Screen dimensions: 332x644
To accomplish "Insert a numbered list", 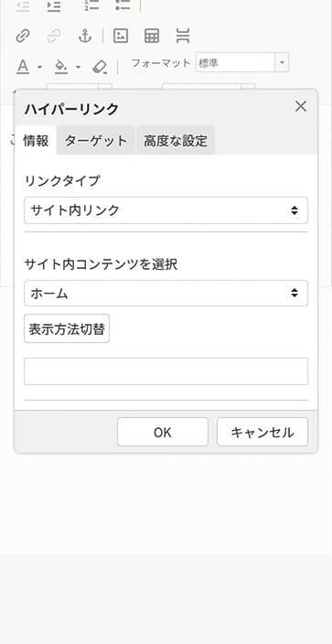I will [x=91, y=5].
